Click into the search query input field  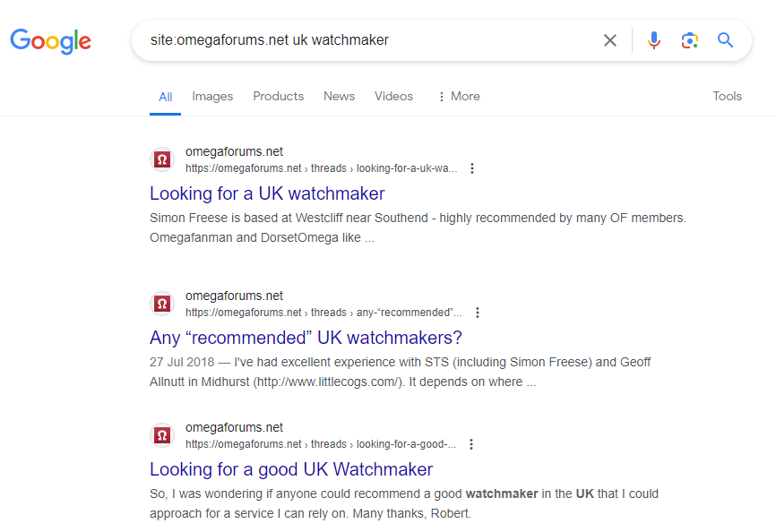coord(358,40)
